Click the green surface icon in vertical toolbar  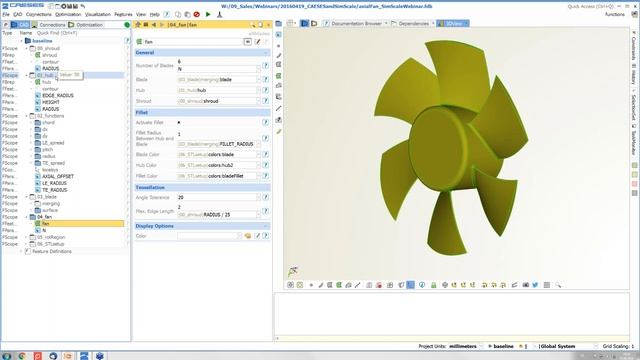pyautogui.click(x=279, y=76)
